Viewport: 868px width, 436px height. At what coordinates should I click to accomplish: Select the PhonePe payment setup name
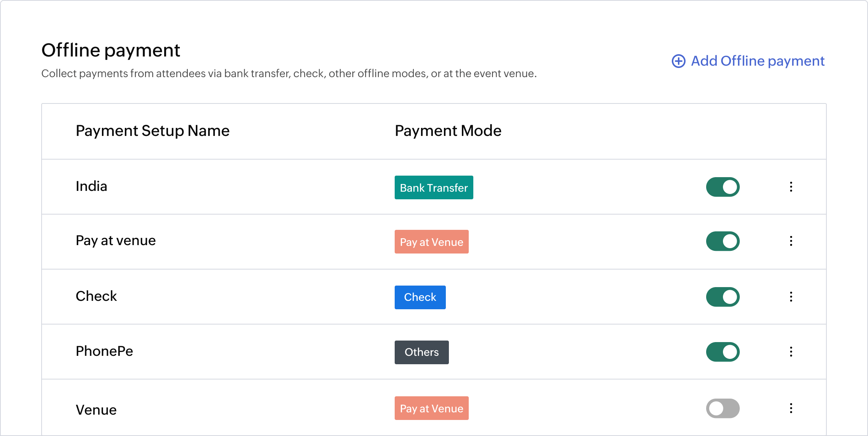pyautogui.click(x=104, y=351)
